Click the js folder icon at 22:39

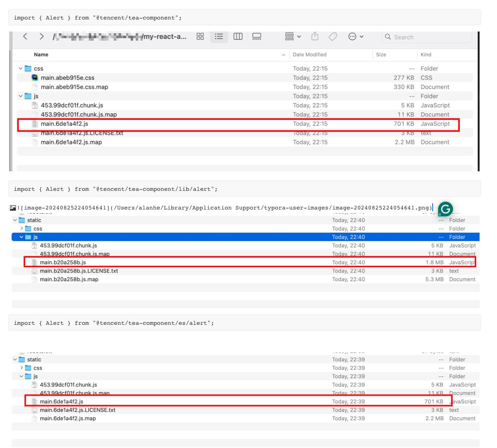click(x=28, y=376)
